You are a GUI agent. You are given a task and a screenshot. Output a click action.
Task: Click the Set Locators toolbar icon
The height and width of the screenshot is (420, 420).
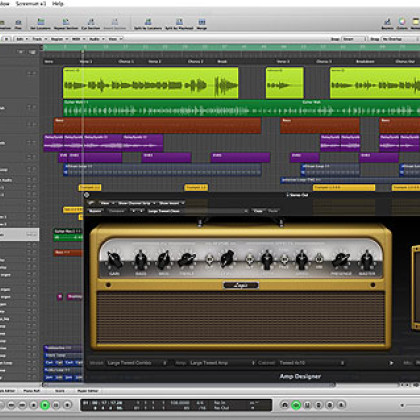tap(41, 24)
